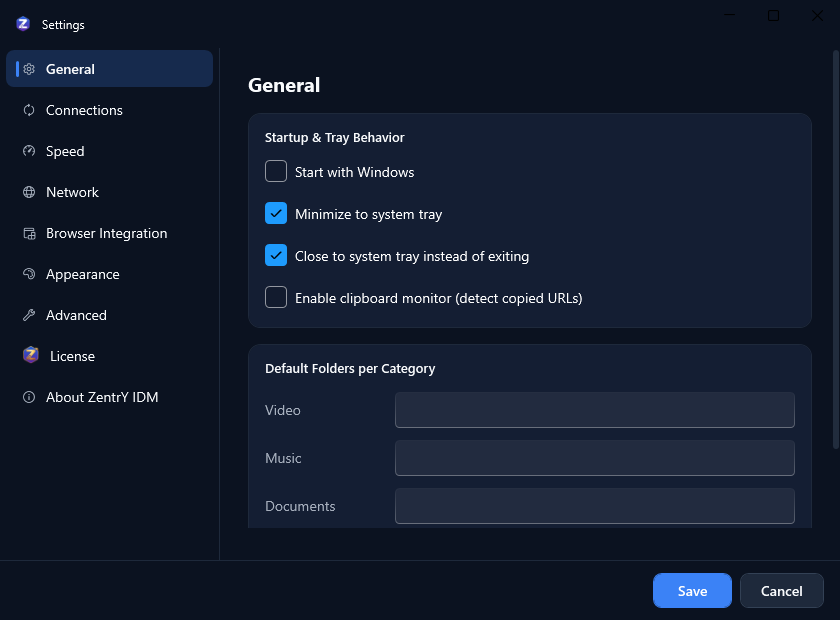840x620 pixels.
Task: Cancel the settings changes
Action: [782, 591]
